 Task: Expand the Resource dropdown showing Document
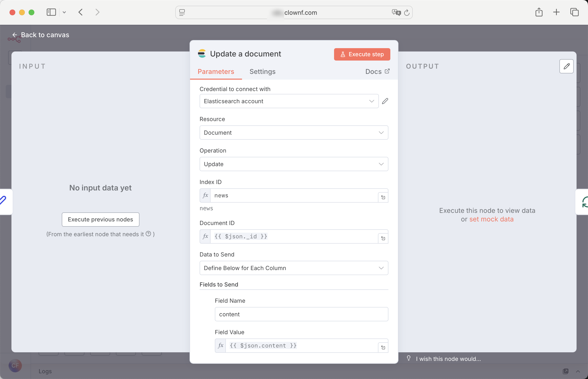click(294, 133)
